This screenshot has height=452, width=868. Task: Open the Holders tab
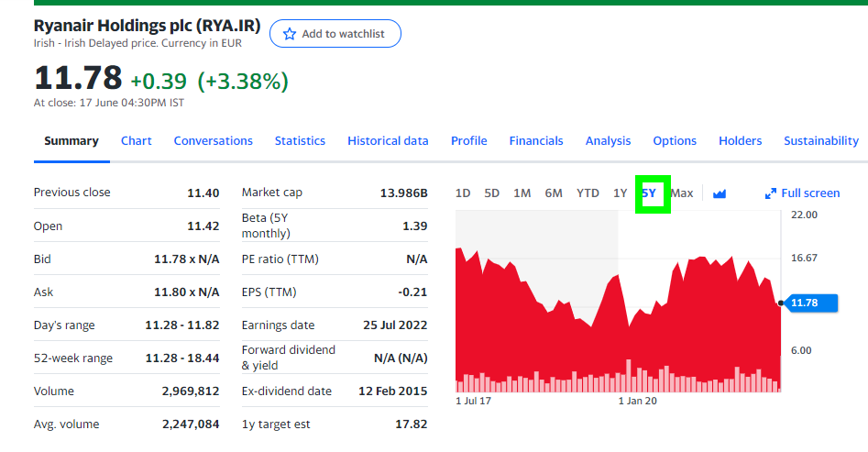tap(740, 140)
